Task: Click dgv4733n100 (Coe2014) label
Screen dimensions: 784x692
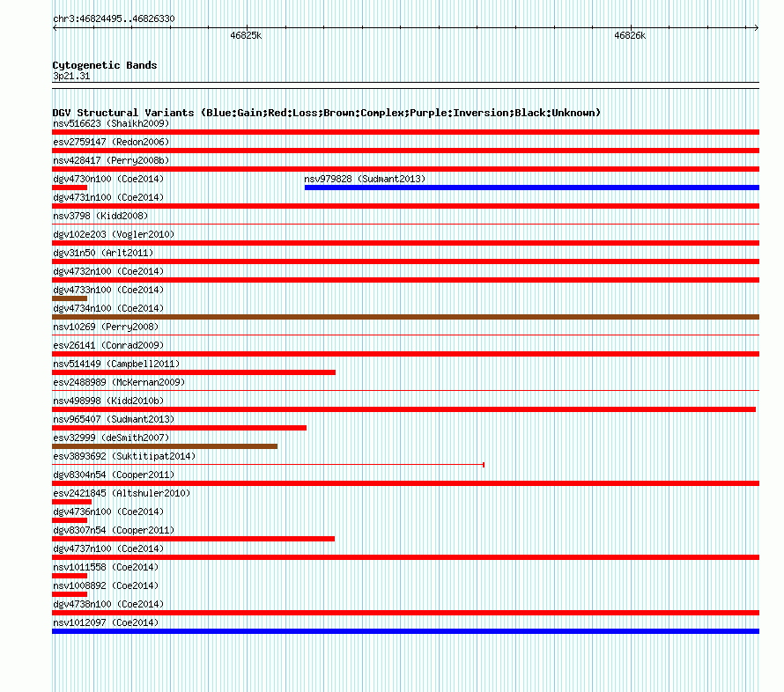Action: (x=108, y=290)
